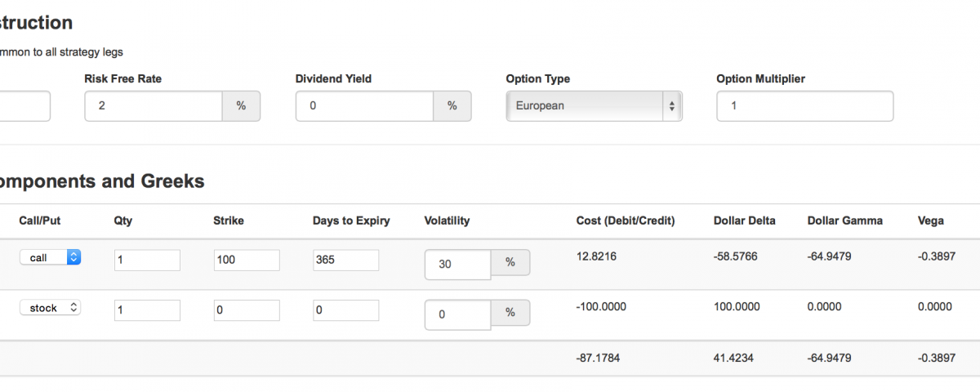The height and width of the screenshot is (392, 980).
Task: Click the Strike field showing 100
Action: coord(247,260)
